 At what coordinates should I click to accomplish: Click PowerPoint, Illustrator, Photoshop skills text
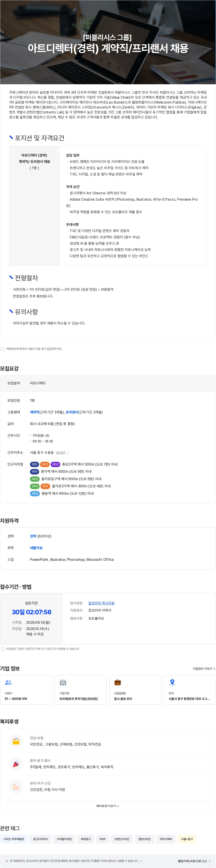(72, 559)
